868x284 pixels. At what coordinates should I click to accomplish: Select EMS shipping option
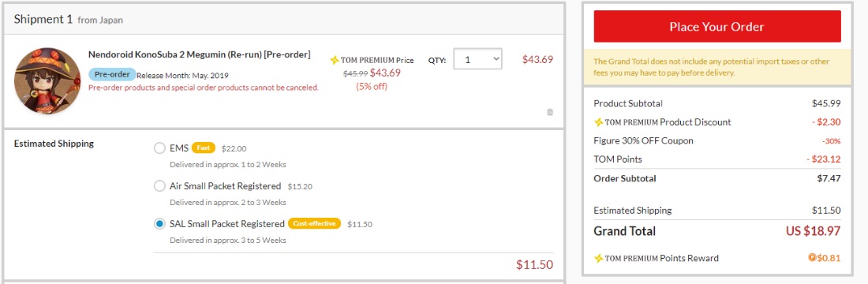pyautogui.click(x=159, y=148)
